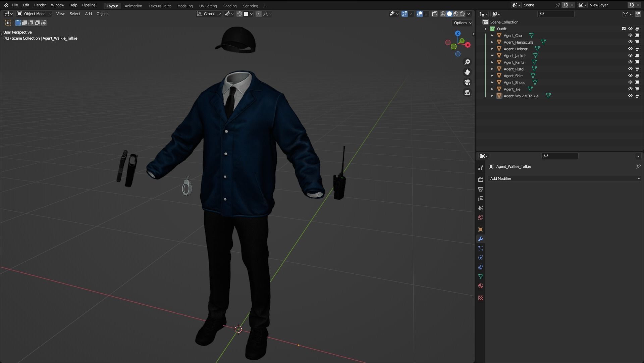Image resolution: width=644 pixels, height=363 pixels.
Task: Open the Render properties tab
Action: pyautogui.click(x=481, y=179)
